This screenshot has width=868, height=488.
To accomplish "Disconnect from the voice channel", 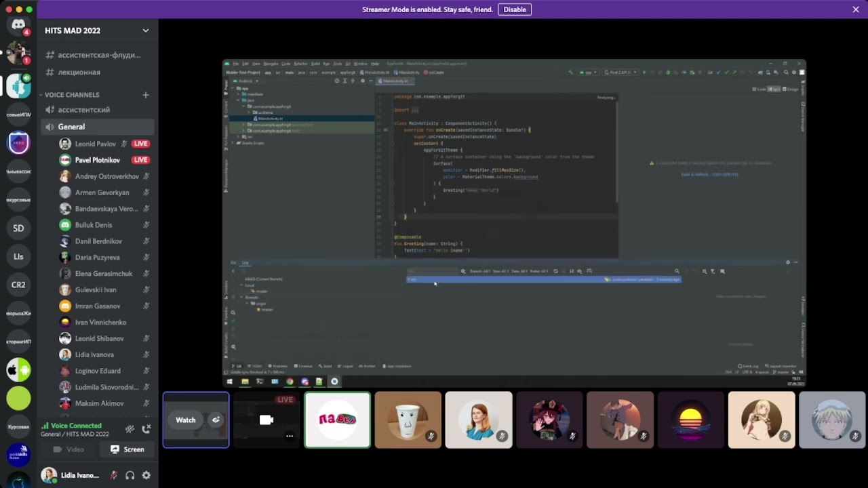I will click(146, 429).
